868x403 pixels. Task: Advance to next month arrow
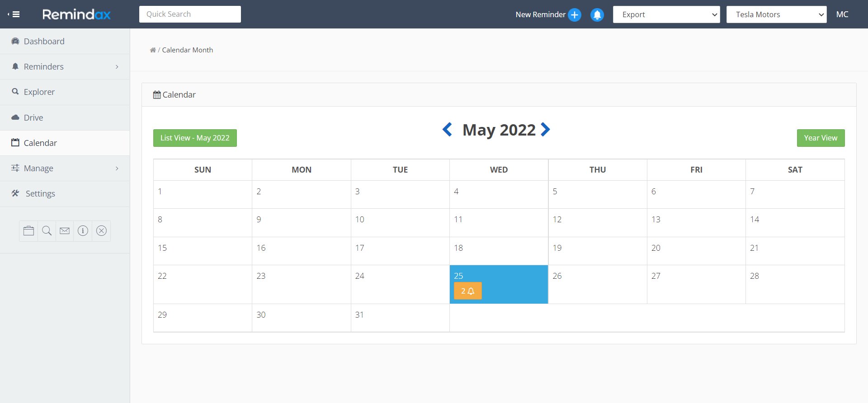(x=546, y=130)
